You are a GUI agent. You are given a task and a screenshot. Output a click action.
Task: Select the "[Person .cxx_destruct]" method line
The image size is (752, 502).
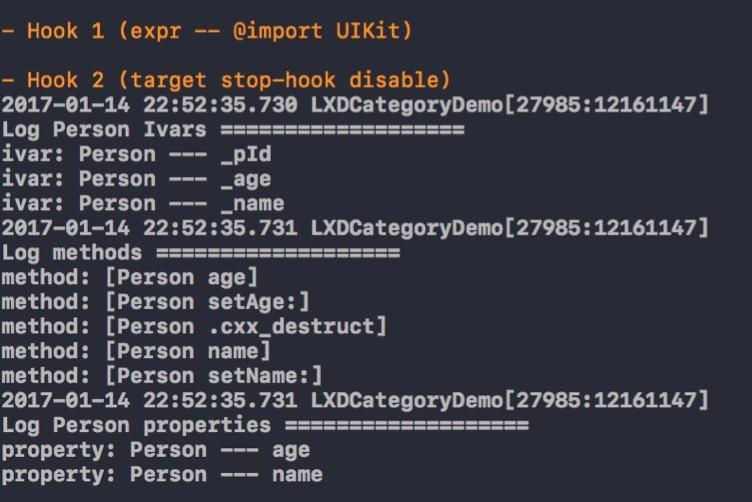point(193,326)
